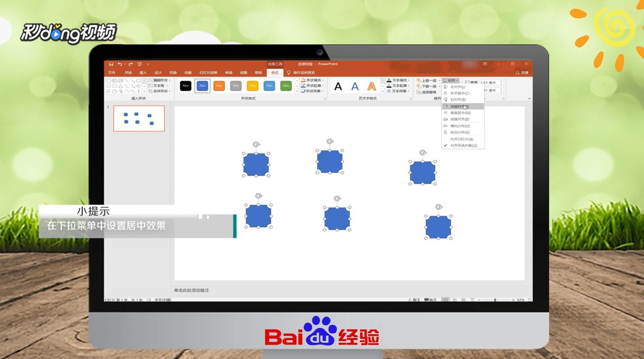Image resolution: width=644 pixels, height=359 pixels.
Task: Select 纵向分布 (Distribute Vertically) menu item
Action: [463, 132]
